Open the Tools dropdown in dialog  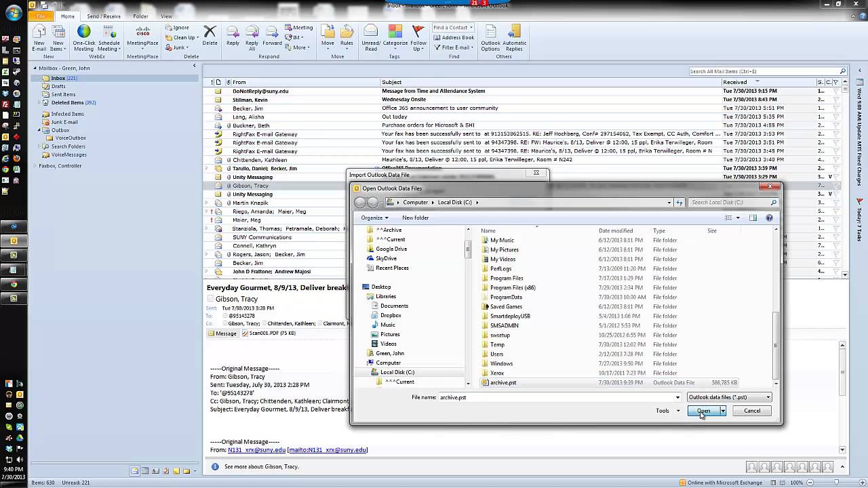pos(667,411)
